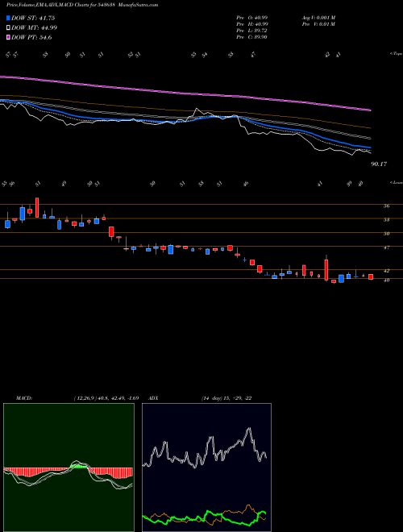This screenshot has height=532, width=403.
Task: Select the 'DOW PT: 54.6' legend text
Action: pos(31,38)
